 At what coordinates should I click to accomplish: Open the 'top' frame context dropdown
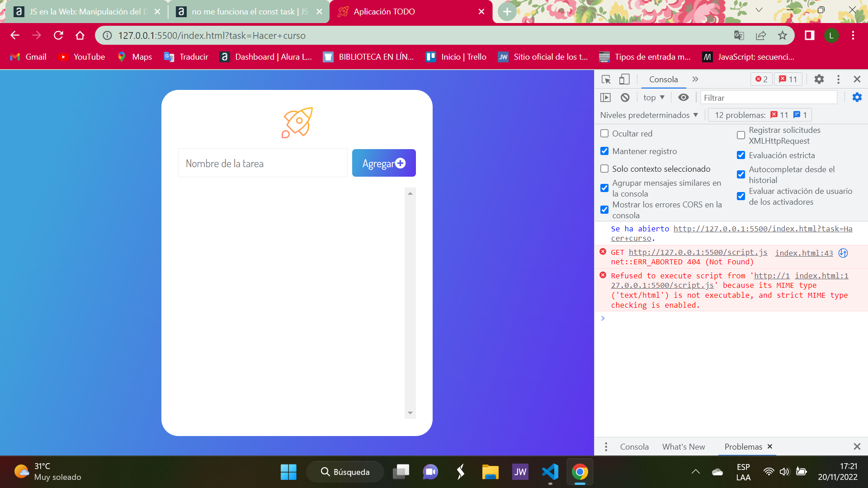tap(653, 97)
